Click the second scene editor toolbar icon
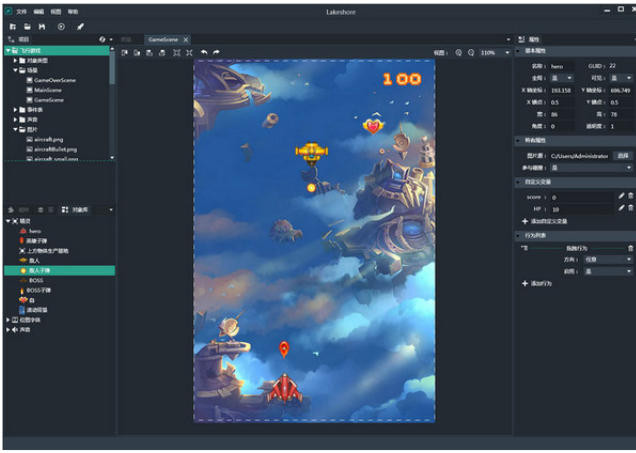Screen dimensions: 636x453 click(137, 53)
